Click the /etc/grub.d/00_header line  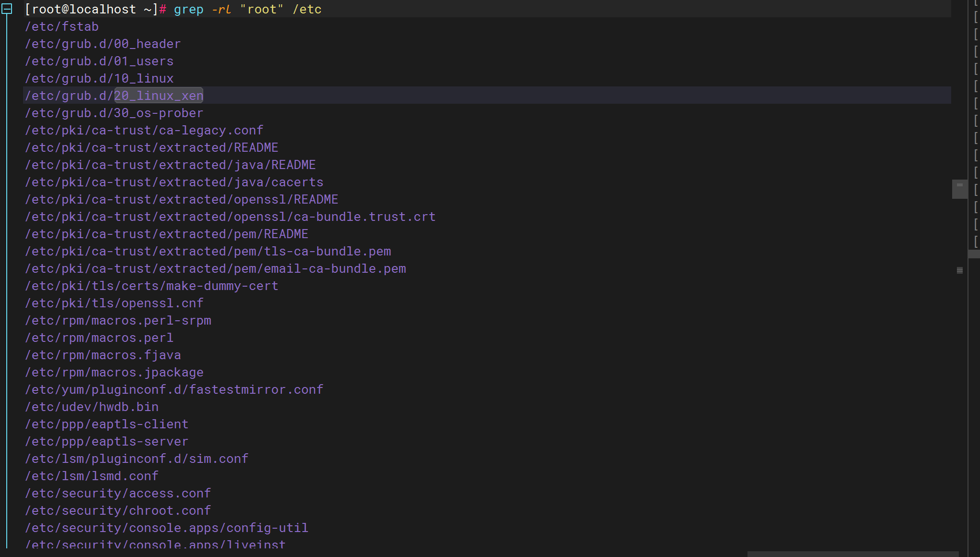tap(103, 44)
